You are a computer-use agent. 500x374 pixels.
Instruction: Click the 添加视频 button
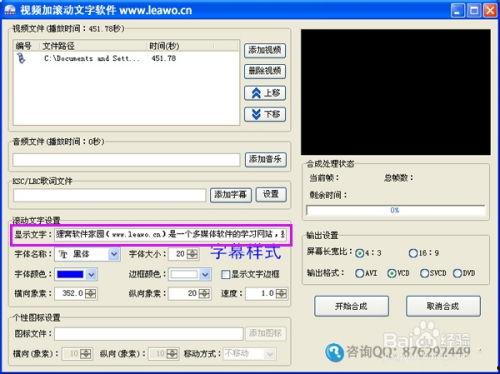pos(265,50)
